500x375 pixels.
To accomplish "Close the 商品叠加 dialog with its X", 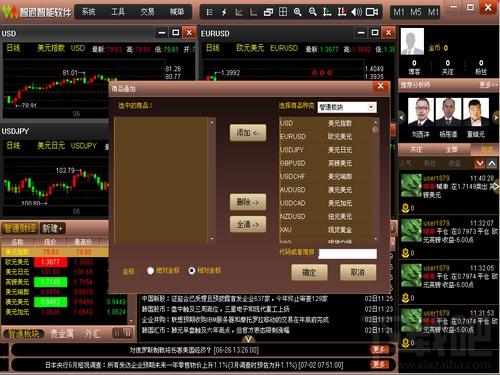I will [380, 87].
